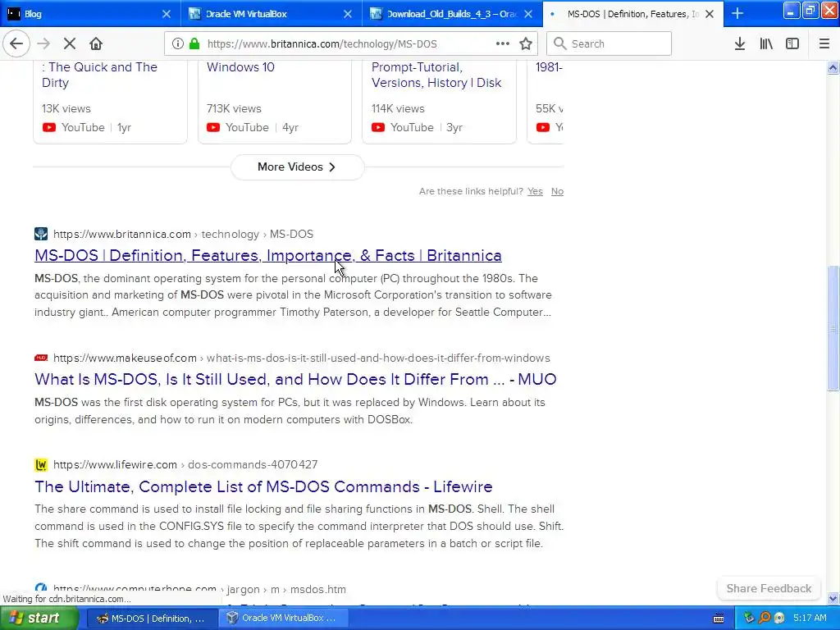Viewport: 840px width, 630px height.
Task: Open a new tab with plus button
Action: pos(737,13)
